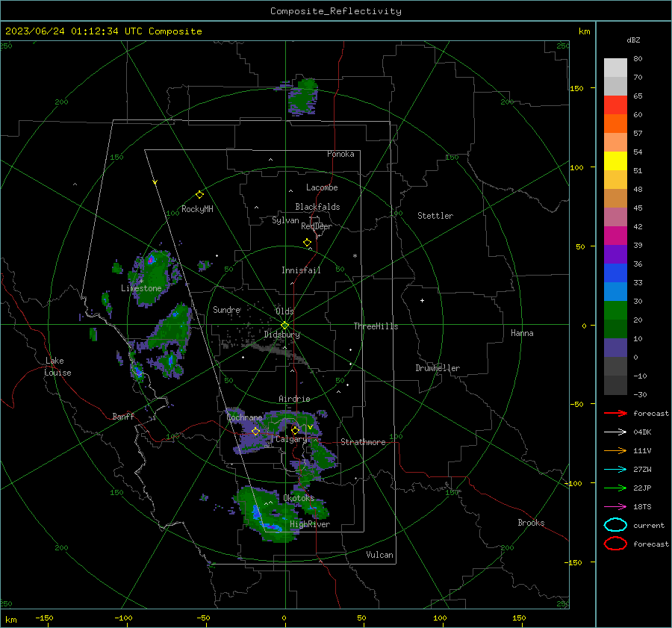
Task: Click the Blackfalds town label
Action: 317,207
